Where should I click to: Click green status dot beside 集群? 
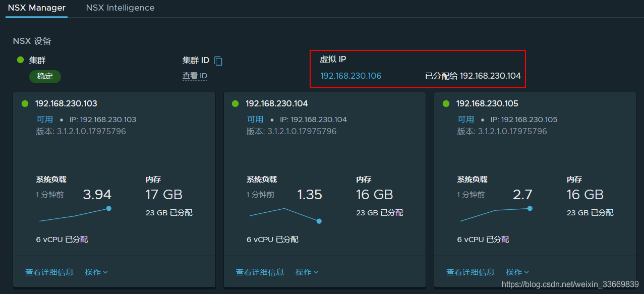[21, 60]
